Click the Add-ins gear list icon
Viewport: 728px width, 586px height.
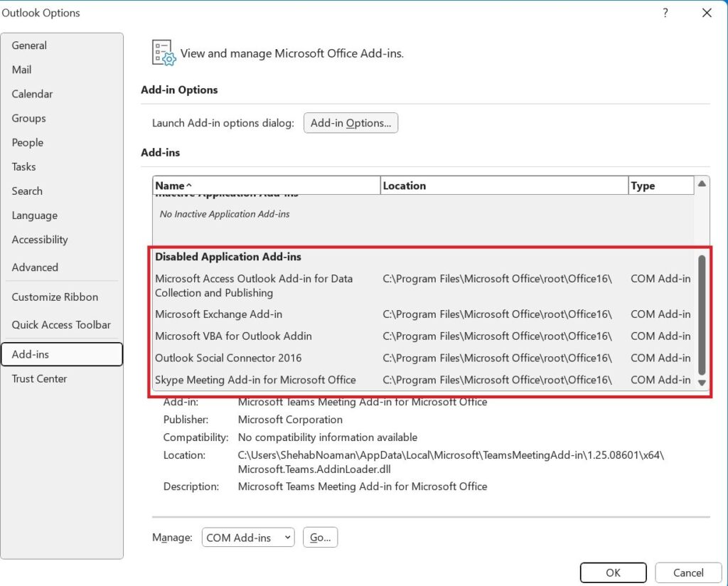[x=164, y=53]
